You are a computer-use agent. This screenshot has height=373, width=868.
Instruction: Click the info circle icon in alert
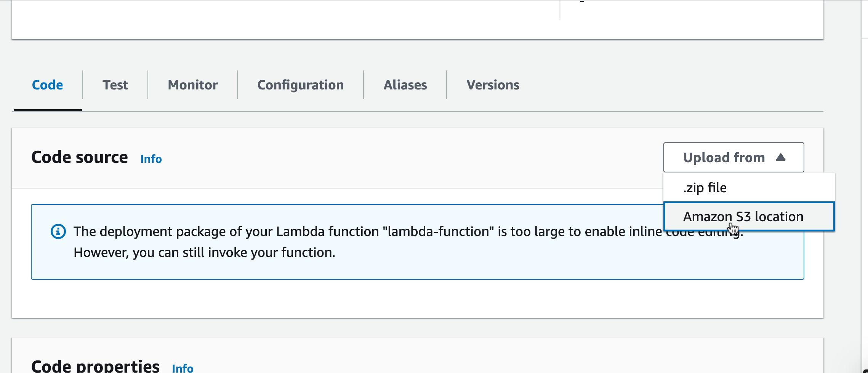[58, 231]
